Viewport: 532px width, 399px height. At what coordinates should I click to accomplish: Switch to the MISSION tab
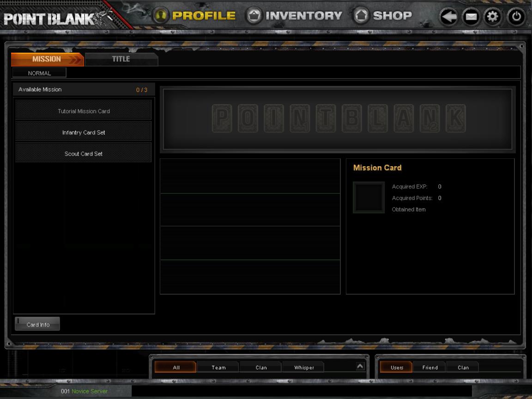point(47,59)
